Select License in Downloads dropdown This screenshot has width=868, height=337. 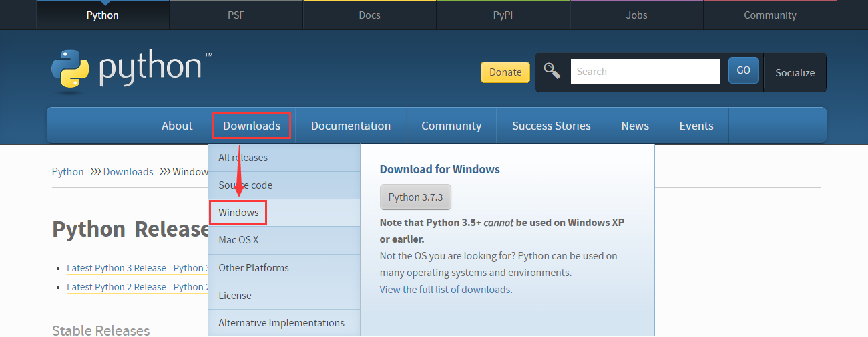pos(284,295)
